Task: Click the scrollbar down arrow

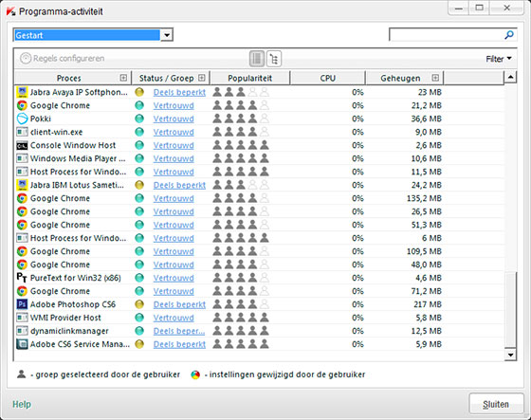Action: (510, 355)
